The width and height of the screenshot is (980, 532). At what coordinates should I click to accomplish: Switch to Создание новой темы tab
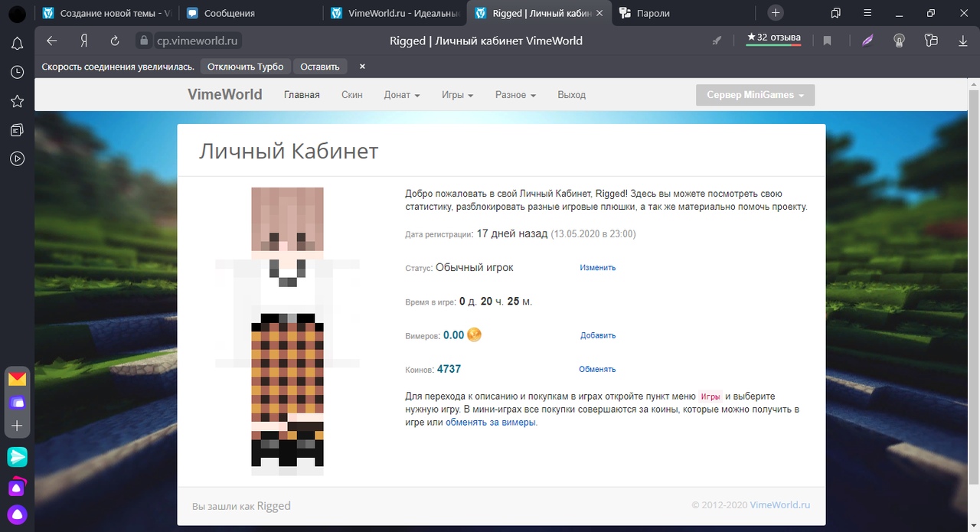coord(106,13)
